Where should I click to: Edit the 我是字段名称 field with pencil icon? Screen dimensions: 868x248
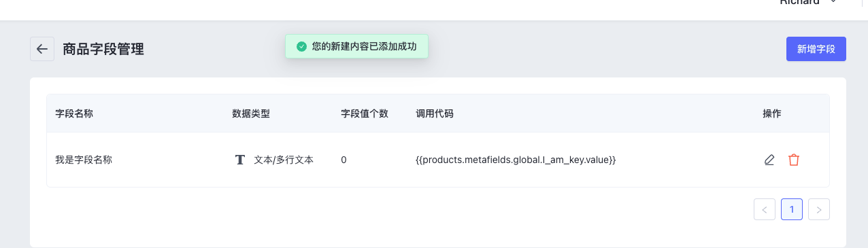tap(769, 160)
